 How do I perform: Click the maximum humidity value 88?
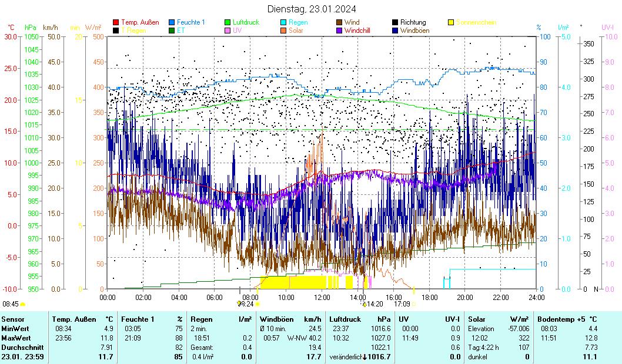[179, 338]
